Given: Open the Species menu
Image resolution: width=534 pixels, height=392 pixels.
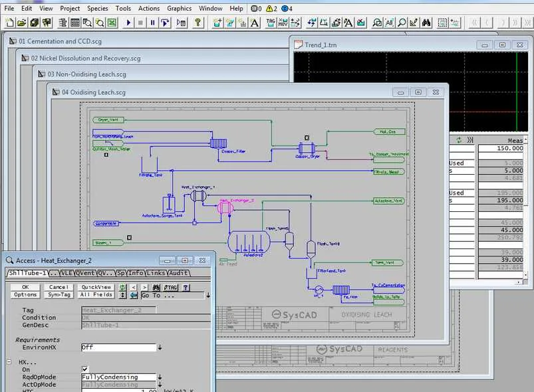Looking at the screenshot, I should [x=97, y=8].
